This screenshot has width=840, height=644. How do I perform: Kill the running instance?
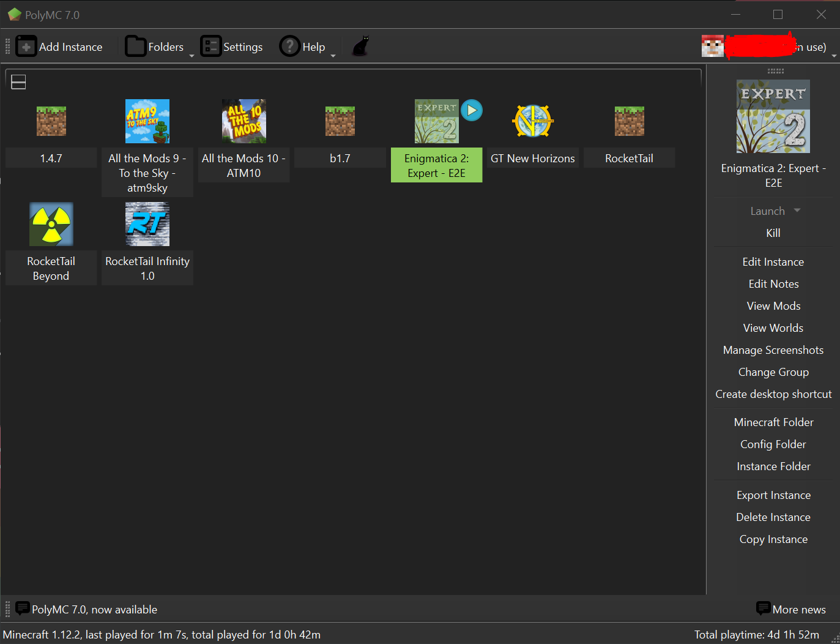coord(773,233)
